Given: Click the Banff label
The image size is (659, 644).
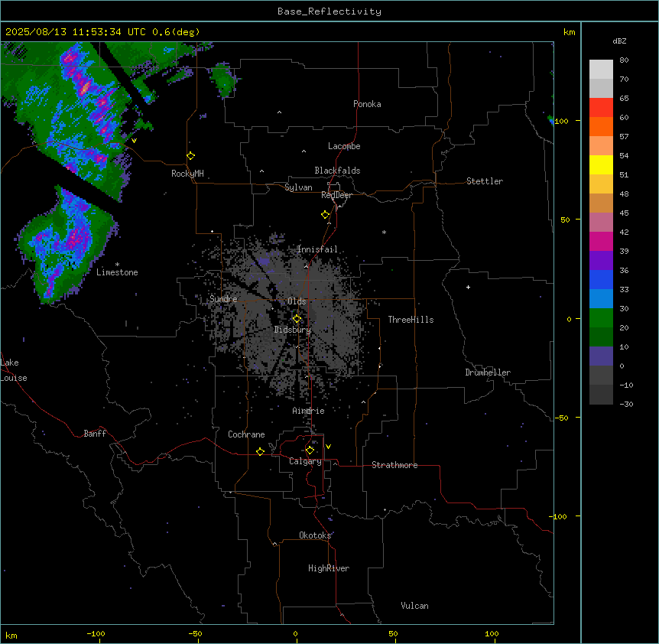Looking at the screenshot, I should click(x=95, y=434).
